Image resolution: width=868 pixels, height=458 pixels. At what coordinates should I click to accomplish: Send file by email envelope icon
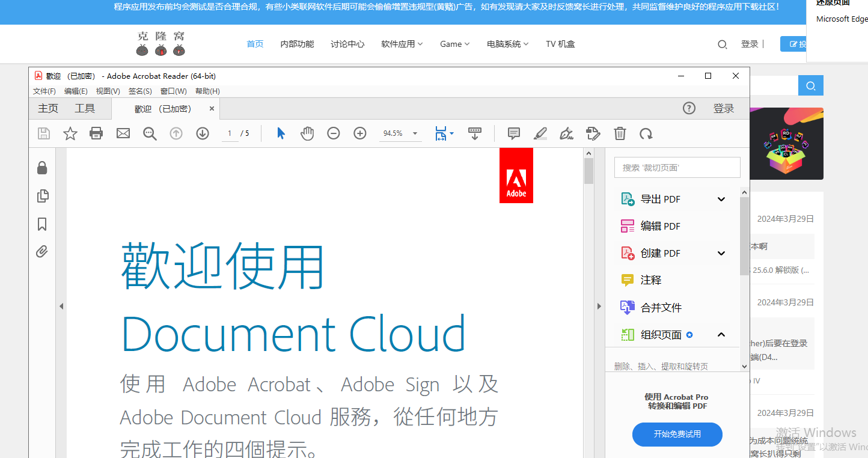(123, 133)
